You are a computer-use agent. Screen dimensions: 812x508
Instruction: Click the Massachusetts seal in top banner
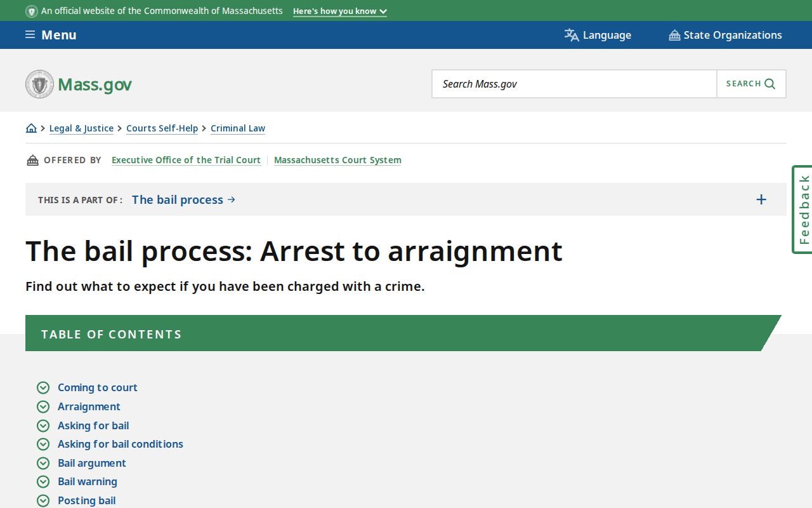(x=32, y=11)
